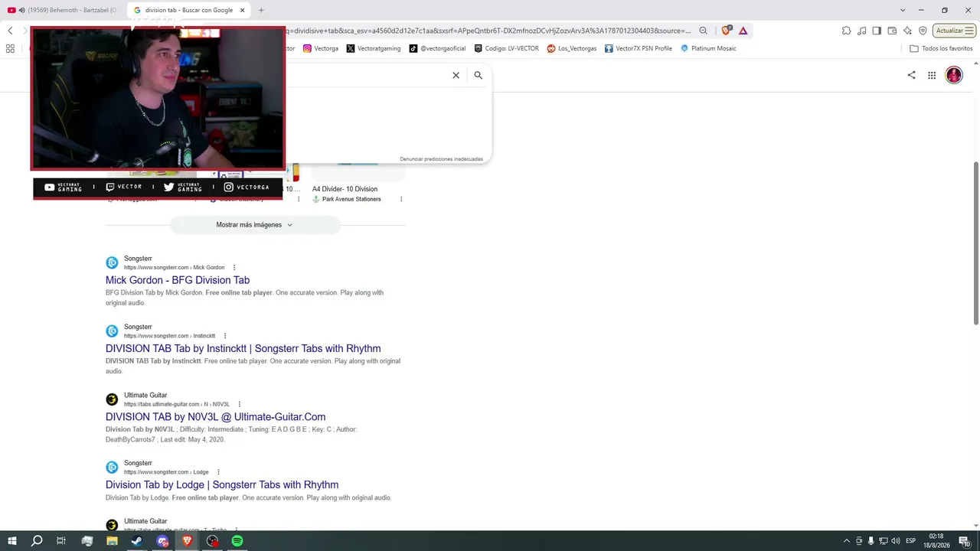The image size is (980, 551).
Task: Open the new tab plus button
Action: tap(261, 10)
